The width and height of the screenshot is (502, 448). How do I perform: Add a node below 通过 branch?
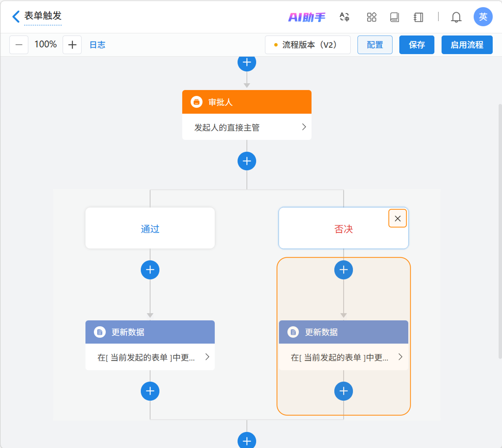pyautogui.click(x=150, y=270)
